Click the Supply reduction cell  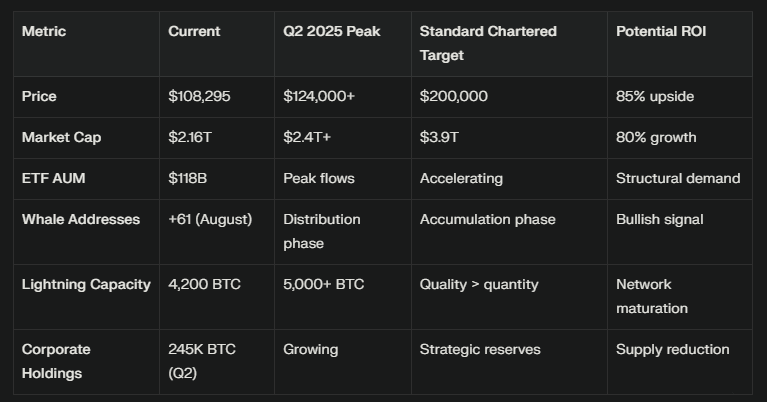(672, 349)
